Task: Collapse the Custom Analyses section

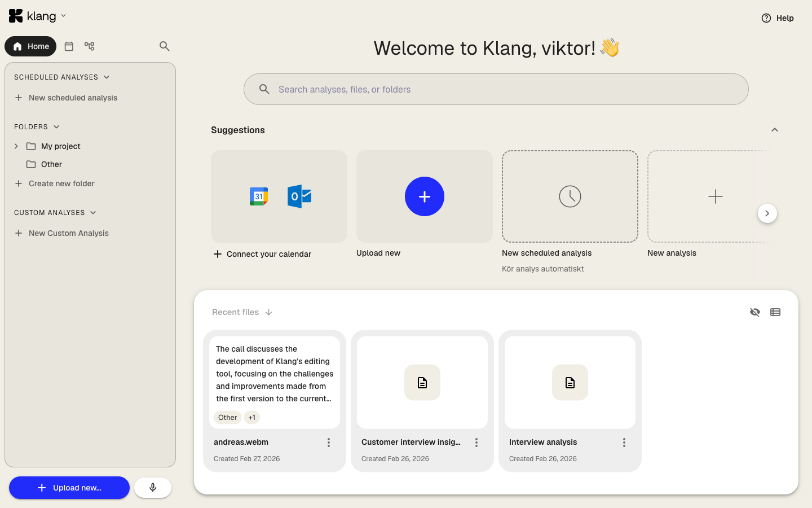Action: [93, 213]
